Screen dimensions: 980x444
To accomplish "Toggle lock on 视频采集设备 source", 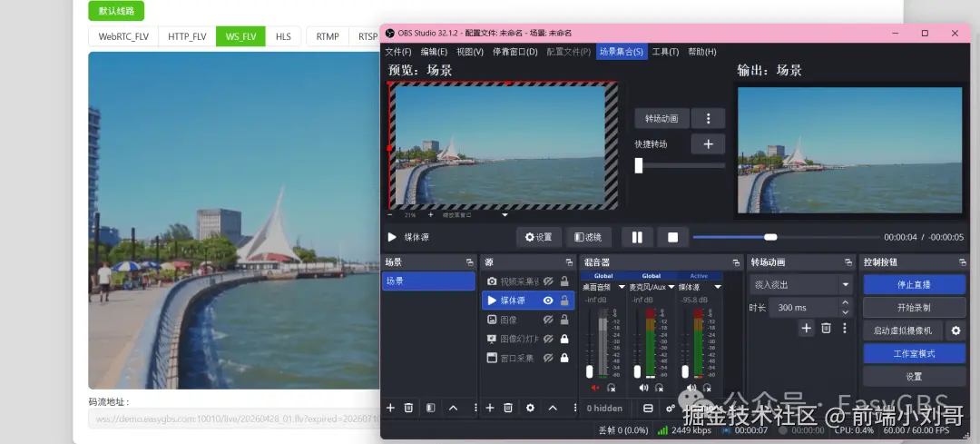I will [x=564, y=281].
